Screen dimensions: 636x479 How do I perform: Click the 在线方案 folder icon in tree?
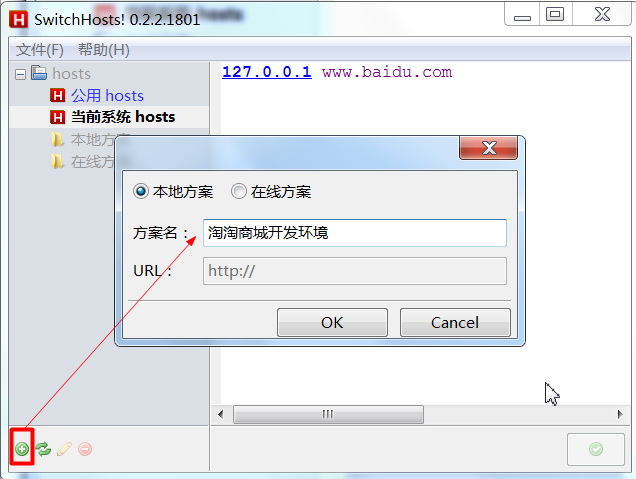coord(57,161)
